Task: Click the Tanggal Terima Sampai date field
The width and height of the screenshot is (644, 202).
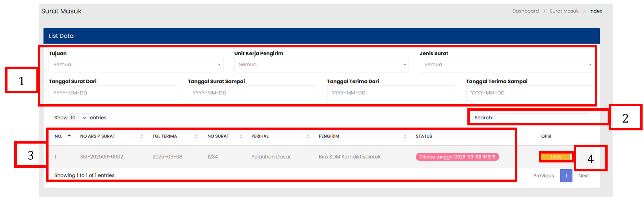Action: click(x=530, y=93)
